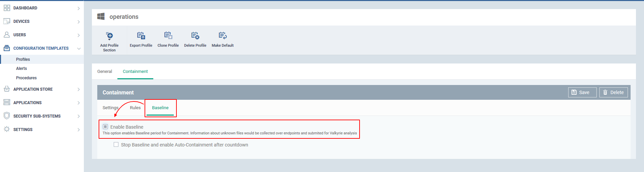The width and height of the screenshot is (644, 172).
Task: Expand the Application Store chevron
Action: point(78,89)
